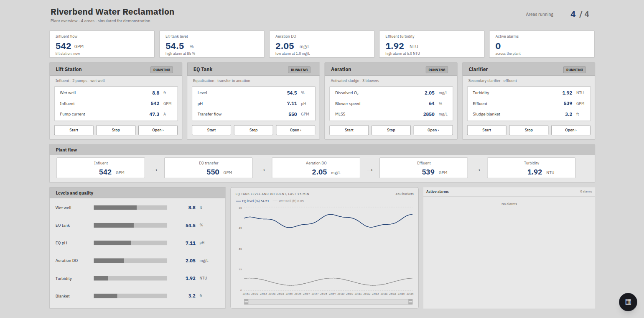The image size is (644, 318).
Task: Start the EQ Tank area
Action: click(211, 130)
